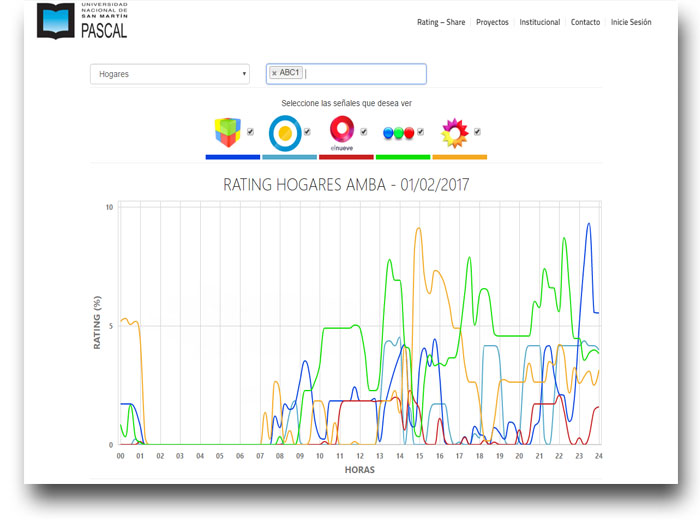Click the Telefe three-balls logo
The width and height of the screenshot is (700, 520).
(x=398, y=132)
